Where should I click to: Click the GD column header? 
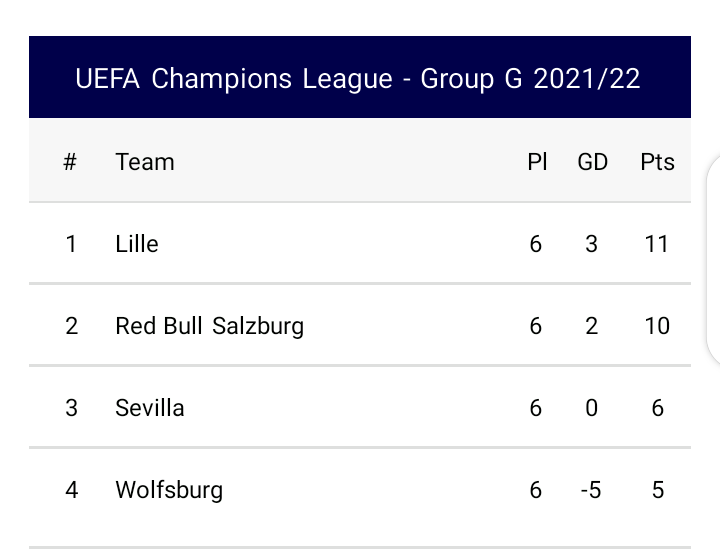pyautogui.click(x=593, y=162)
